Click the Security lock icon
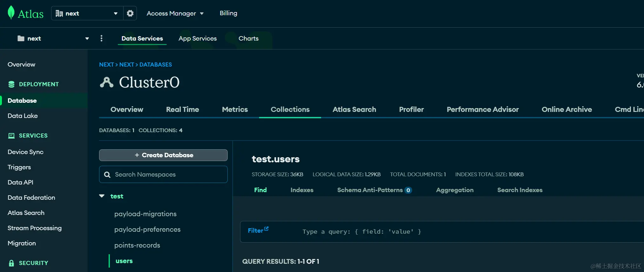 click(x=11, y=263)
